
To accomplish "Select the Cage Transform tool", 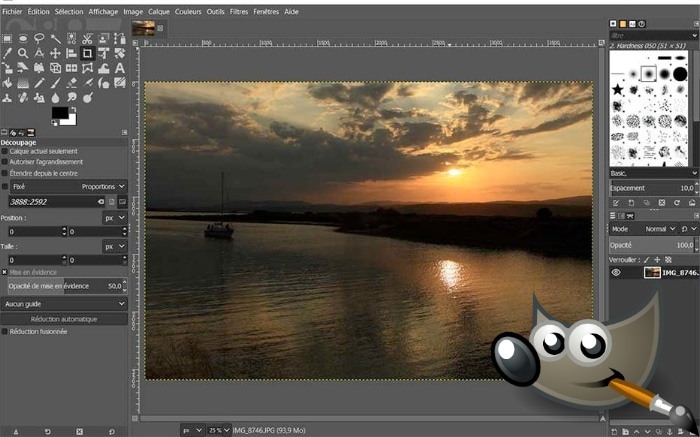I will tap(88, 68).
